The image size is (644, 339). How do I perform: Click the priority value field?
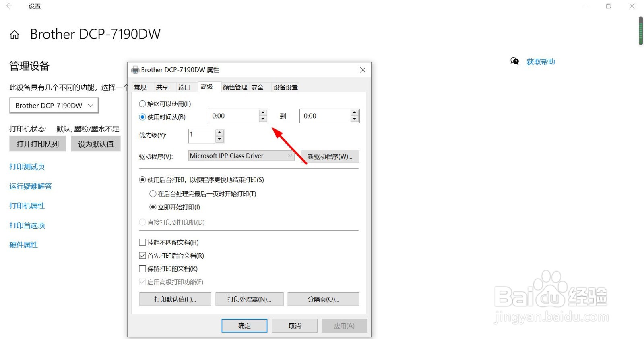(202, 136)
